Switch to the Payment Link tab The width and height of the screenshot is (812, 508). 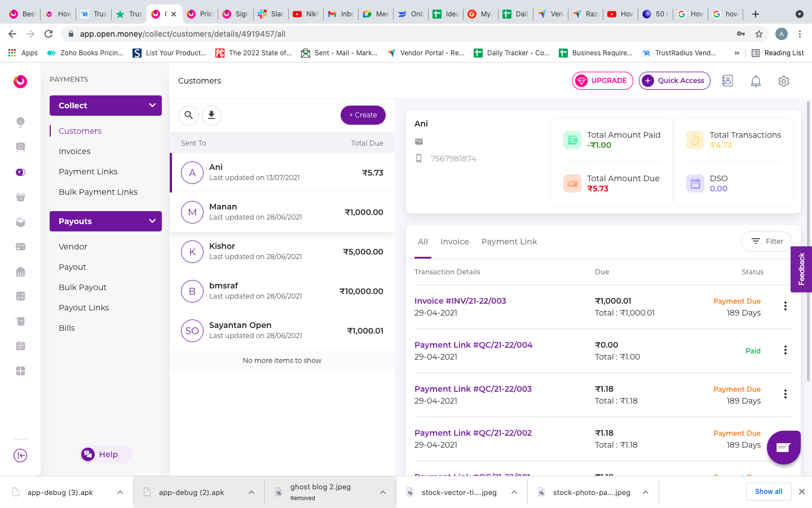point(509,242)
